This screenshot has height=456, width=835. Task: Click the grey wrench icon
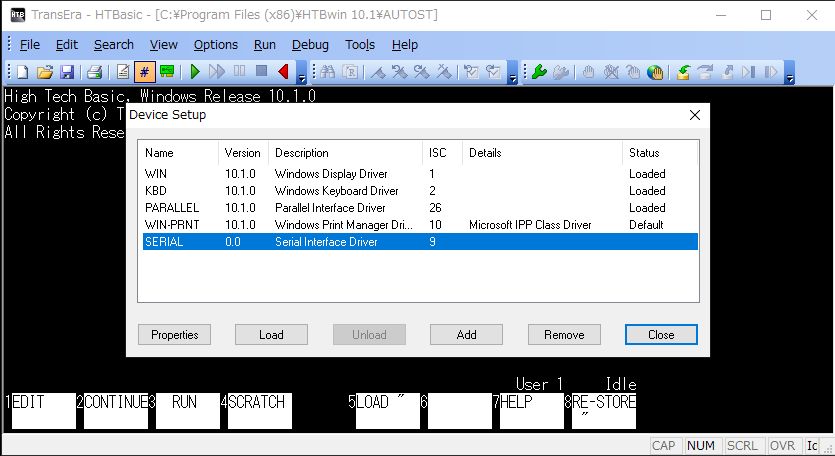561,71
